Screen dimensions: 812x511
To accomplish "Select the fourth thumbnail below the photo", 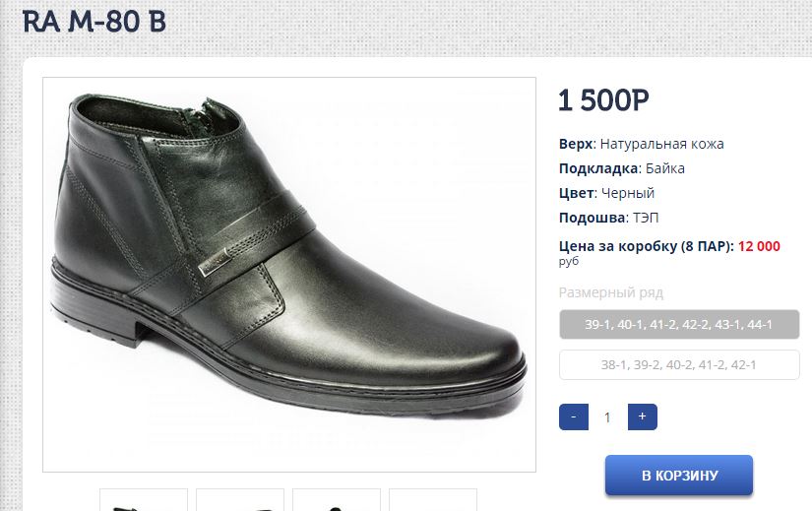I will (433, 500).
